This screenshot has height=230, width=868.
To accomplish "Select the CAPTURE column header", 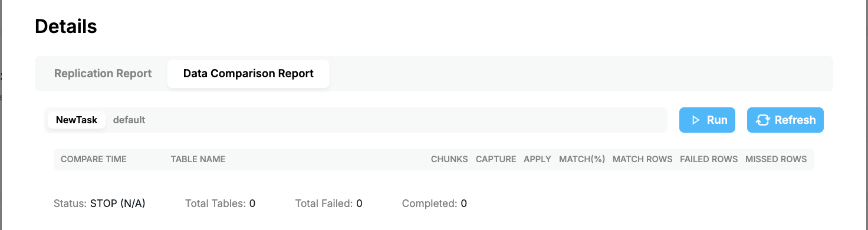I will pyautogui.click(x=496, y=159).
